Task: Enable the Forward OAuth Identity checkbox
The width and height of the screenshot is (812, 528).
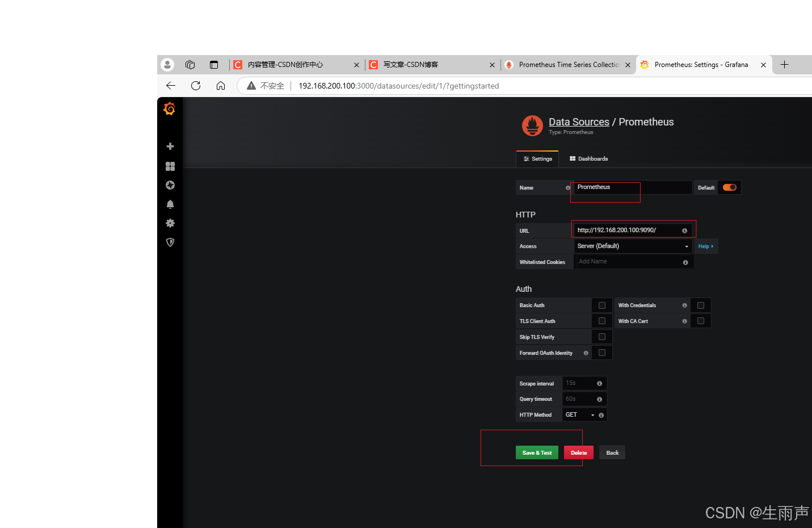Action: [x=602, y=353]
